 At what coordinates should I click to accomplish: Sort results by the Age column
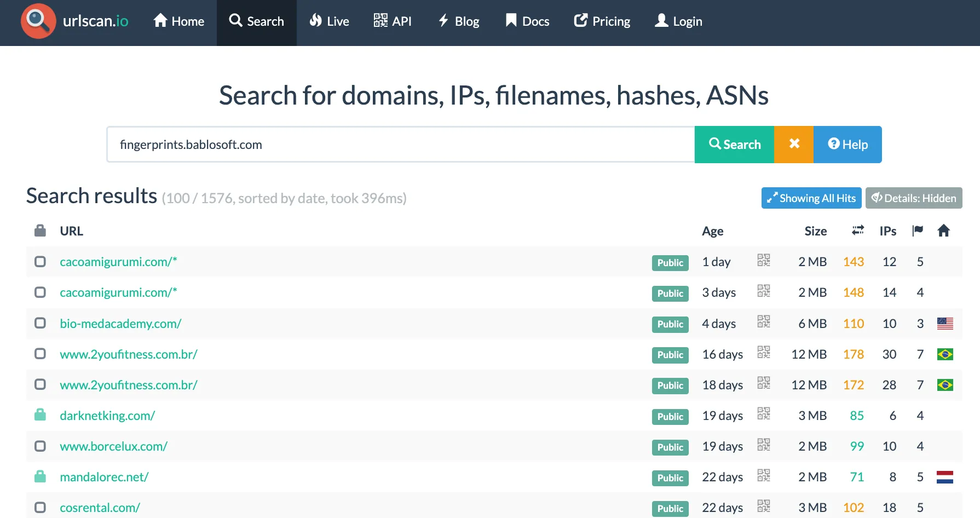click(712, 231)
